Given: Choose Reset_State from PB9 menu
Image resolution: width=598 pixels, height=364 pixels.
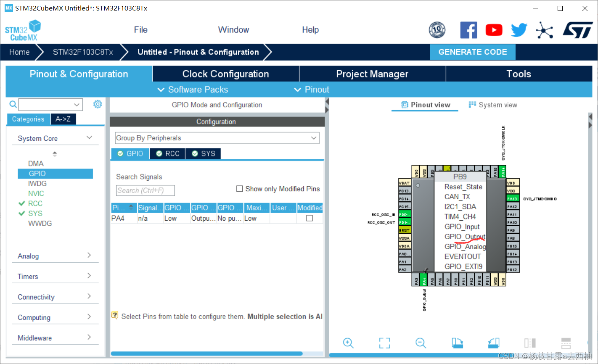Looking at the screenshot, I should [x=463, y=187].
